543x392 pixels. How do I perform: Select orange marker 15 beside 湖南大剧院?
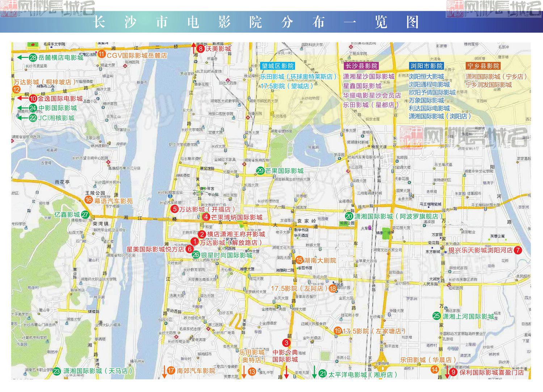pyautogui.click(x=300, y=260)
